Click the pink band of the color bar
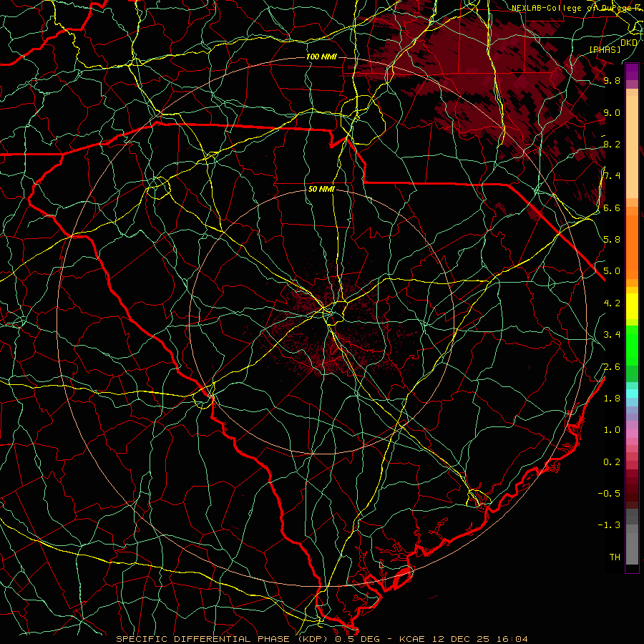Image resolution: width=644 pixels, height=644 pixels. pos(632,434)
